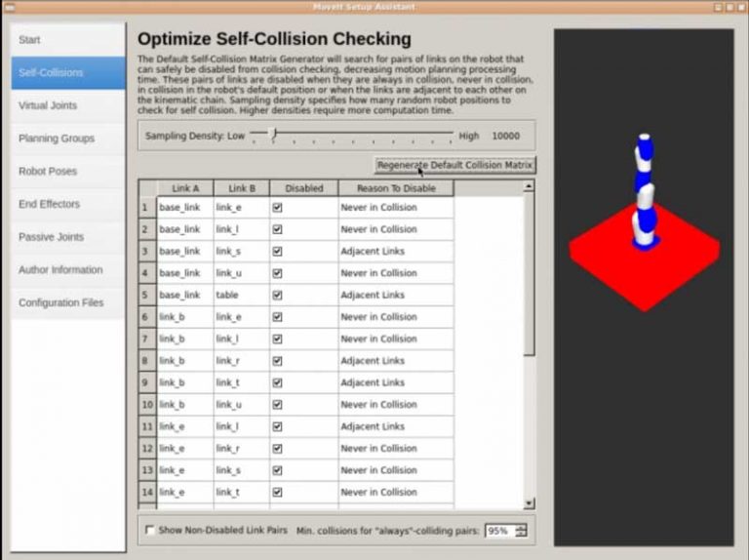Click the sampling density value 10000
This screenshot has width=749, height=560.
pos(505,137)
